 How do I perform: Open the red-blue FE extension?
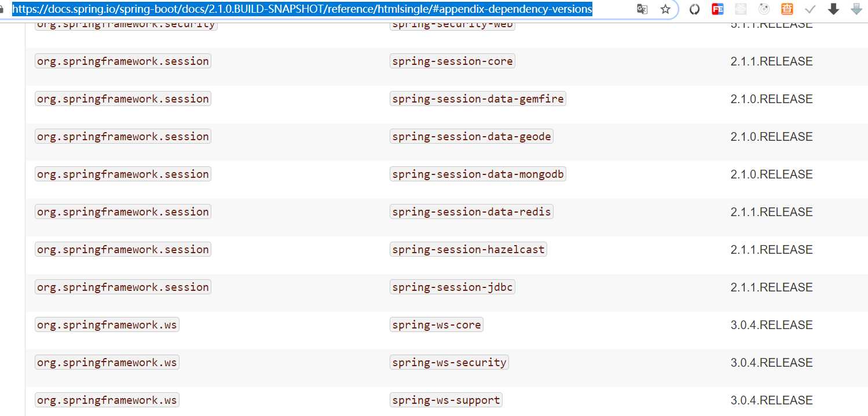(x=717, y=9)
